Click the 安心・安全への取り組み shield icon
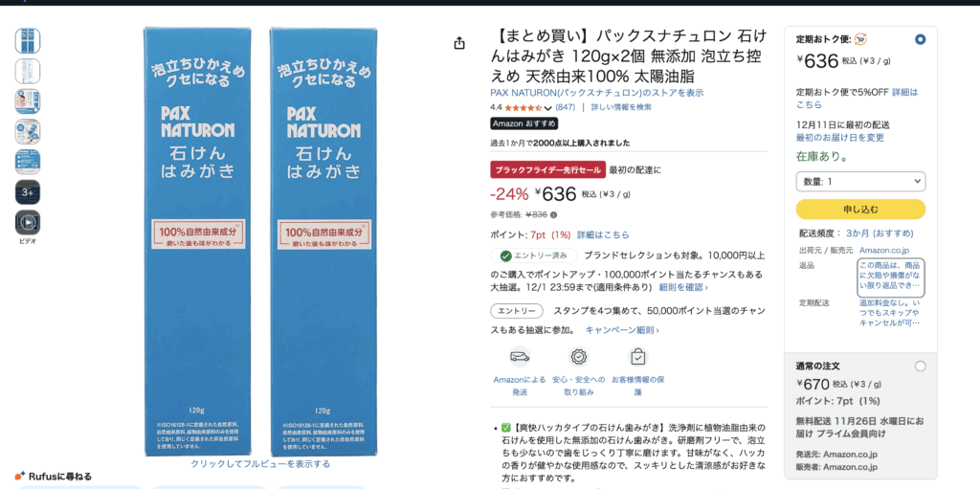 point(579,356)
